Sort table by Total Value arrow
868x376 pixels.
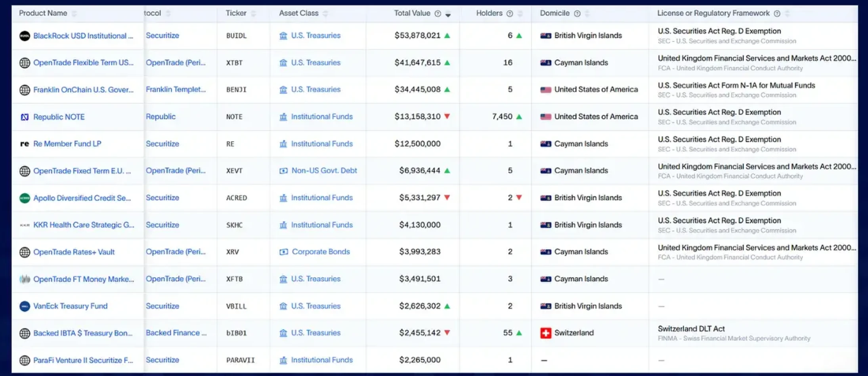[x=448, y=14]
